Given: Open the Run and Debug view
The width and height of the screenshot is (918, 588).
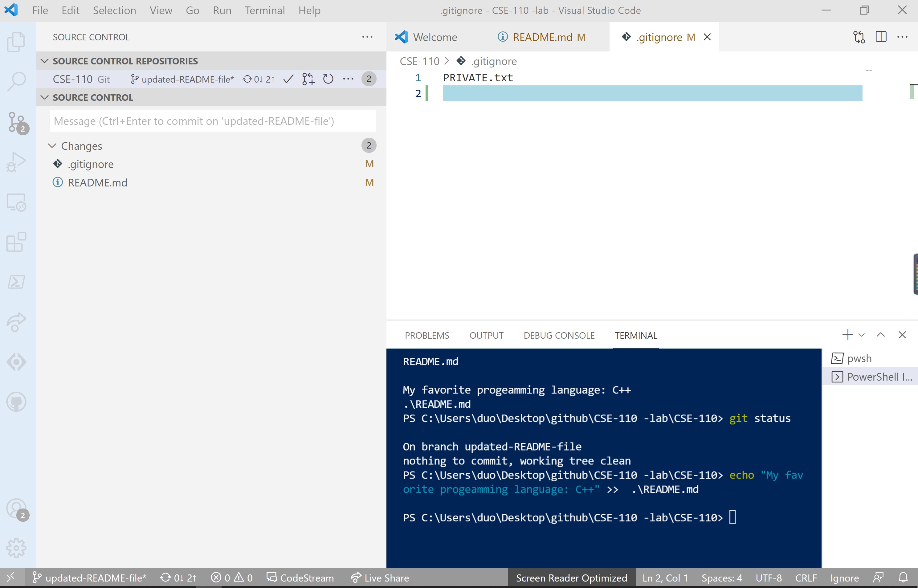Looking at the screenshot, I should (16, 162).
